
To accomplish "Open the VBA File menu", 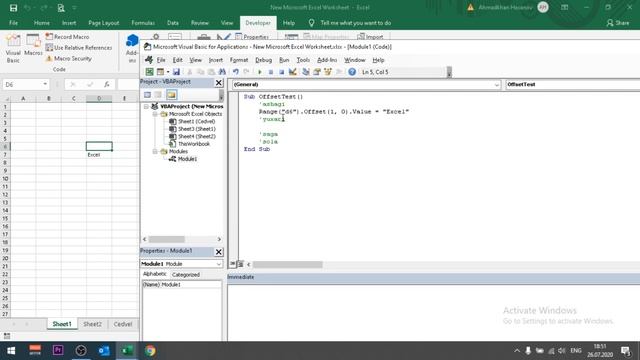I will click(x=161, y=60).
